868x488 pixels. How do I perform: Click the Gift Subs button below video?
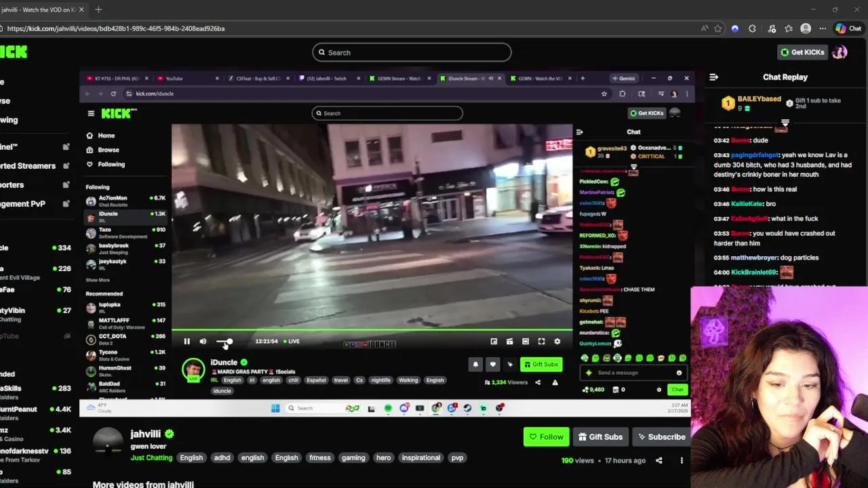point(600,437)
